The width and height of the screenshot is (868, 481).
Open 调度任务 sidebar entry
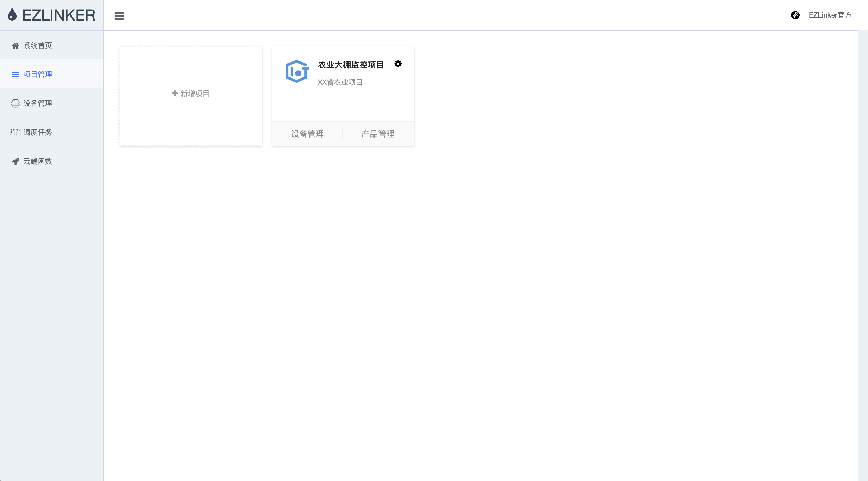tap(52, 132)
